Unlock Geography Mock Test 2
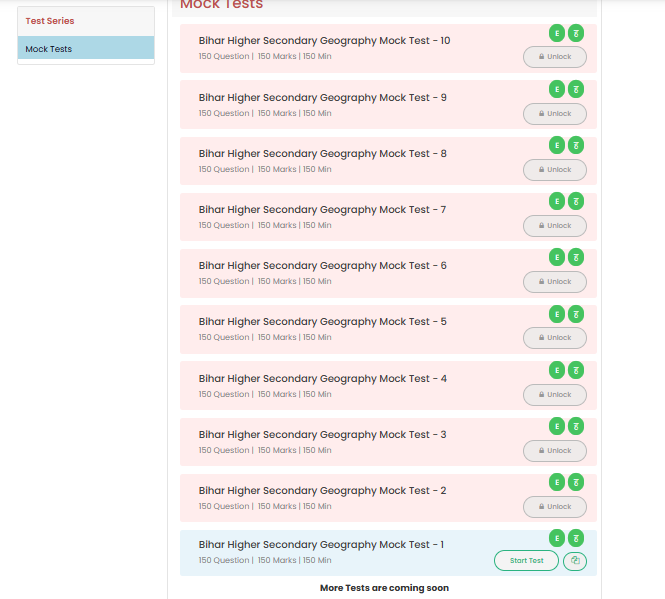This screenshot has height=599, width=665. click(x=555, y=506)
